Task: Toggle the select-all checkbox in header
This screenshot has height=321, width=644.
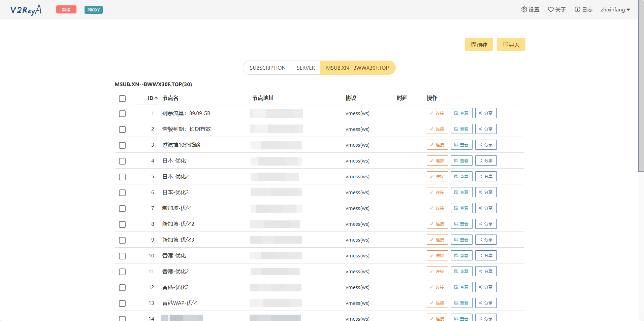Action: 122,99
